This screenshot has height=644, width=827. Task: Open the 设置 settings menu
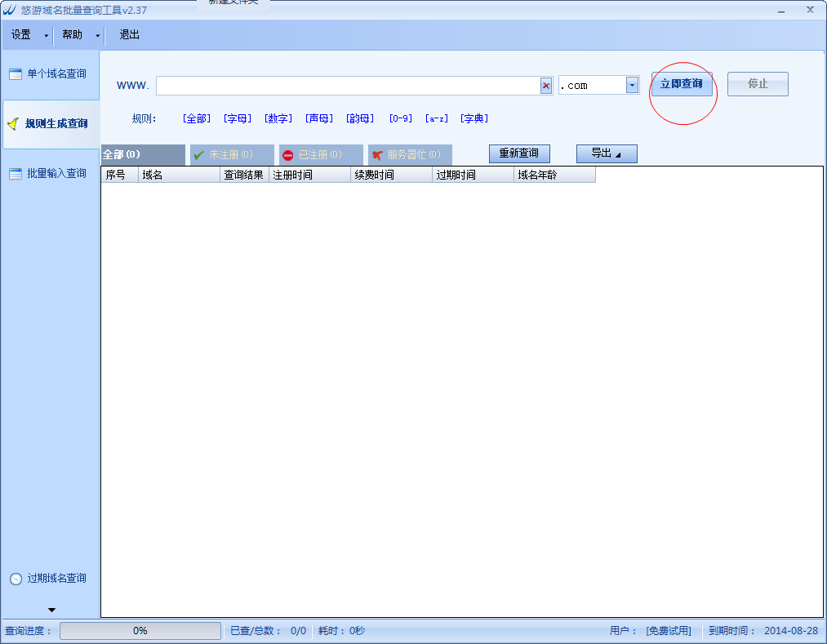[21, 35]
